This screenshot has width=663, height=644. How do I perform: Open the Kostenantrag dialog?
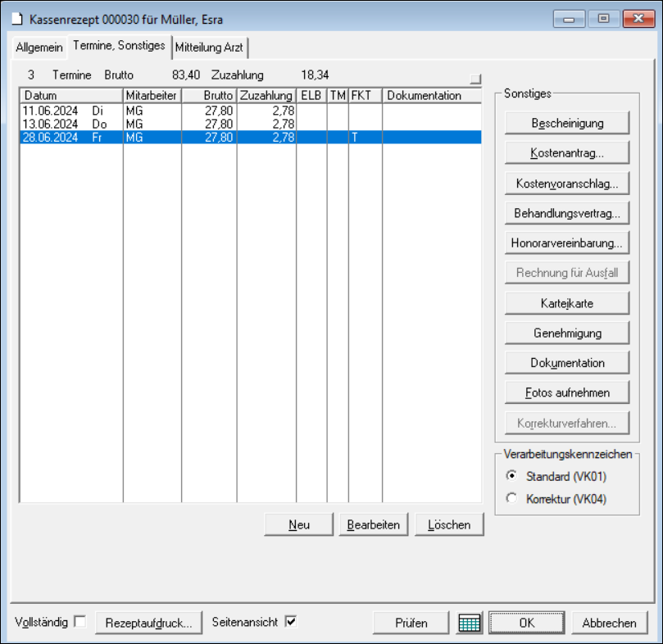(x=567, y=153)
